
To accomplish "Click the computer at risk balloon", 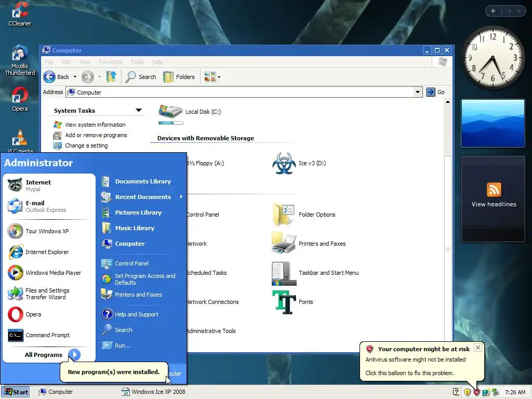I will click(422, 362).
